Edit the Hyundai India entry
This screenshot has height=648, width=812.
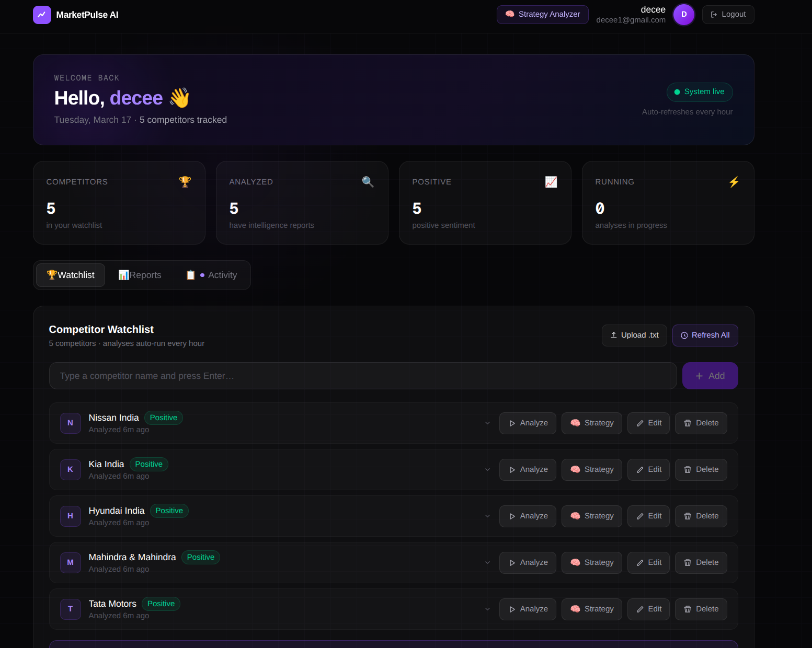(x=648, y=516)
